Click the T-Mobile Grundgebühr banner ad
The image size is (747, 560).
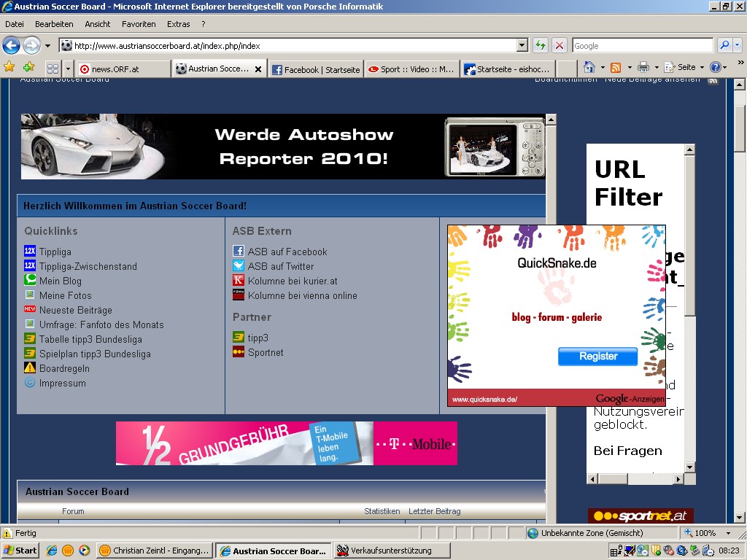[x=286, y=443]
